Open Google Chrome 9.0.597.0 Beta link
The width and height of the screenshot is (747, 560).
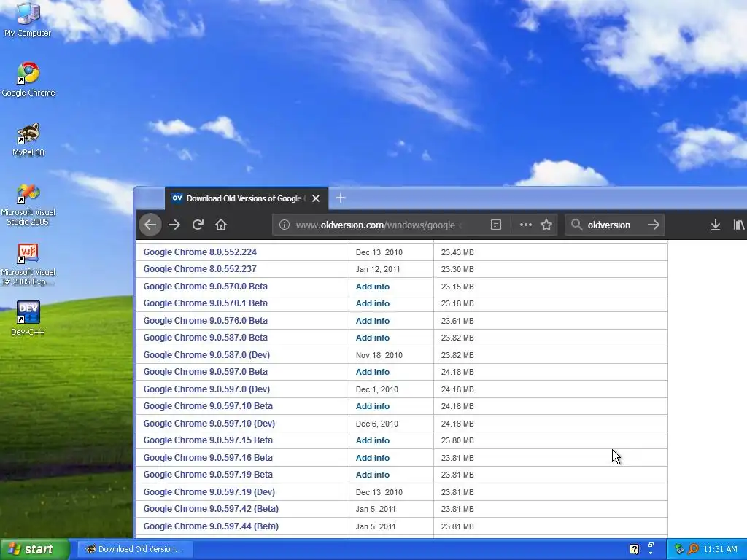(x=205, y=371)
